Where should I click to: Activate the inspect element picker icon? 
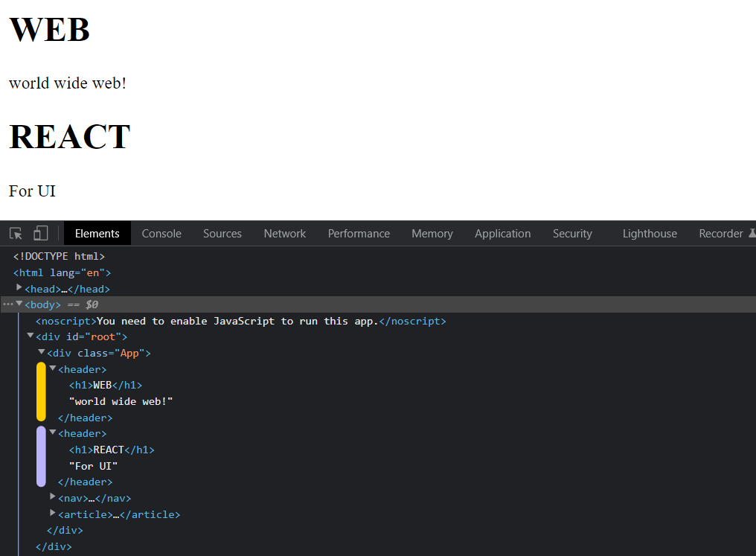coord(16,234)
